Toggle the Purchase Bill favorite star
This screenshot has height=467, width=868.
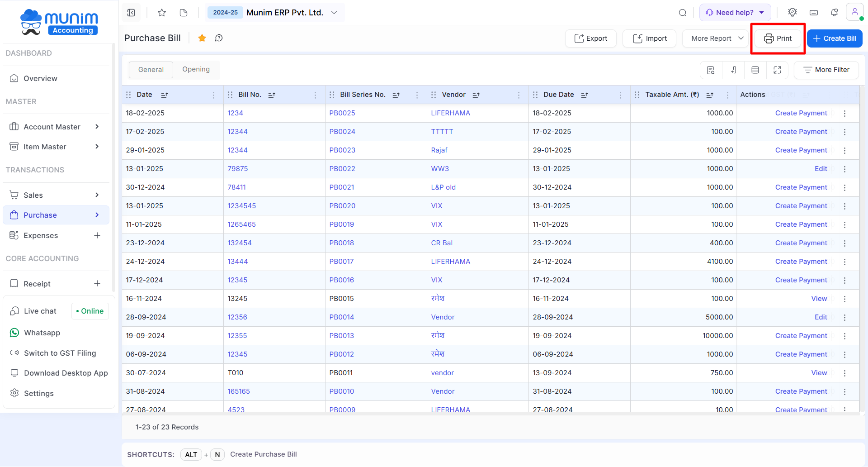coord(202,38)
